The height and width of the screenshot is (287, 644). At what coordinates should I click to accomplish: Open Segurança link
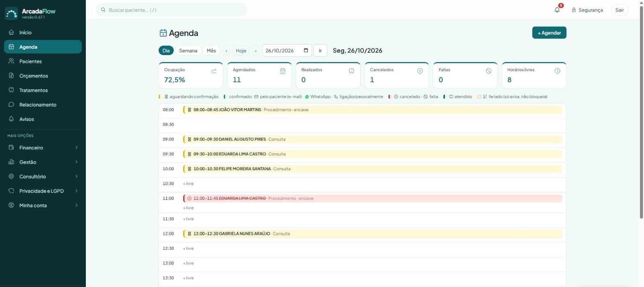click(587, 10)
